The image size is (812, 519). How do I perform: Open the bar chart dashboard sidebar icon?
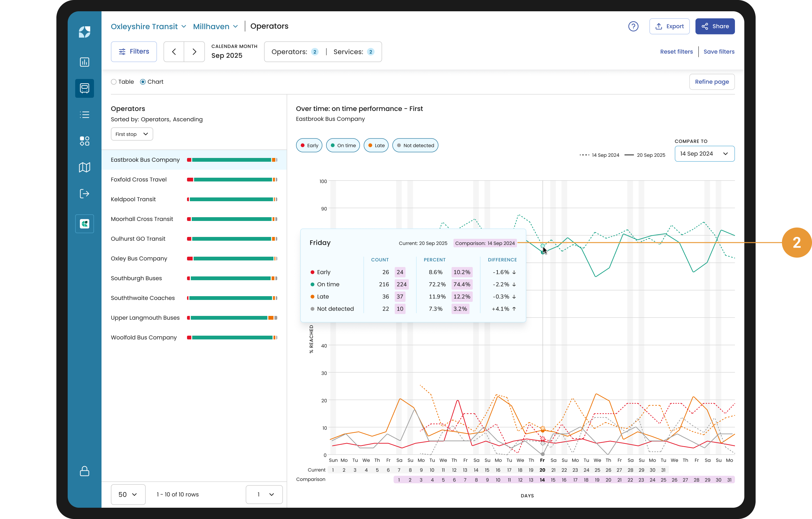point(84,62)
